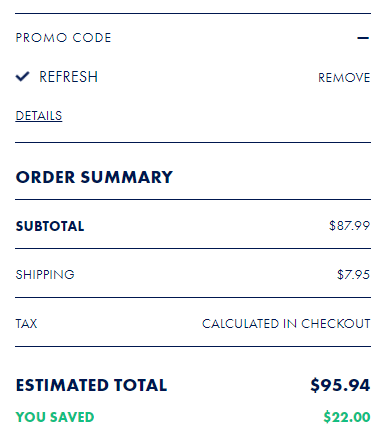Collapse the promo code section with minus icon

pos(363,38)
